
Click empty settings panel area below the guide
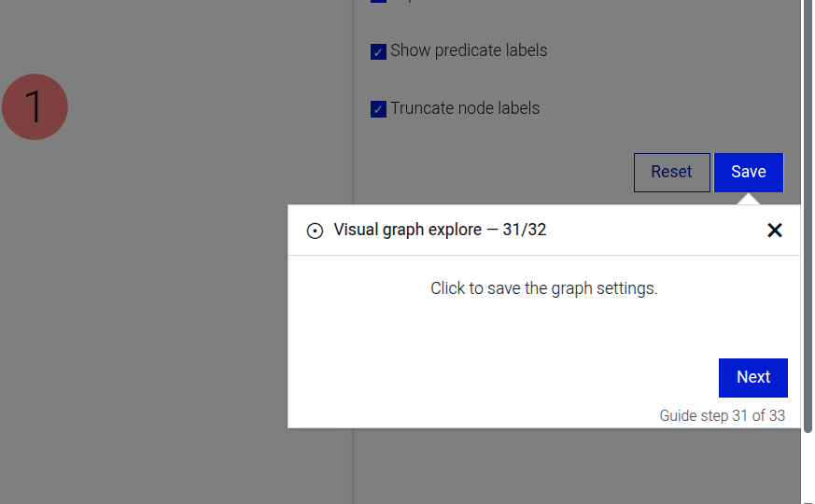(560, 467)
